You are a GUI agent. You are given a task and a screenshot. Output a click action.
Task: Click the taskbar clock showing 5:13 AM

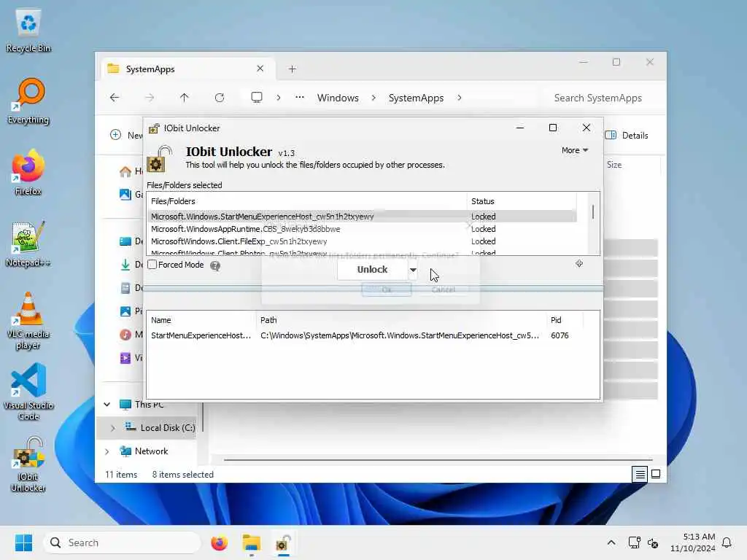pos(693,542)
